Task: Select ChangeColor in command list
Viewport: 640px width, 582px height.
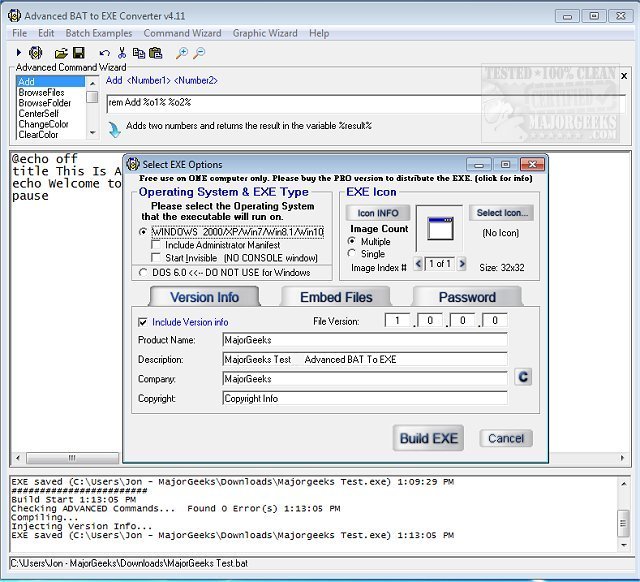Action: (x=51, y=124)
